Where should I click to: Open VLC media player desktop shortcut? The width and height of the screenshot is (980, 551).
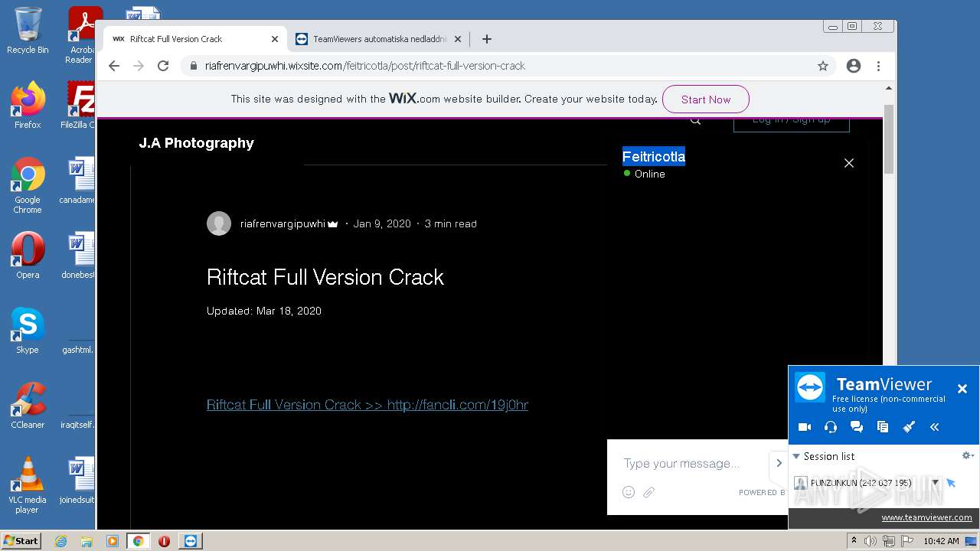coord(28,486)
